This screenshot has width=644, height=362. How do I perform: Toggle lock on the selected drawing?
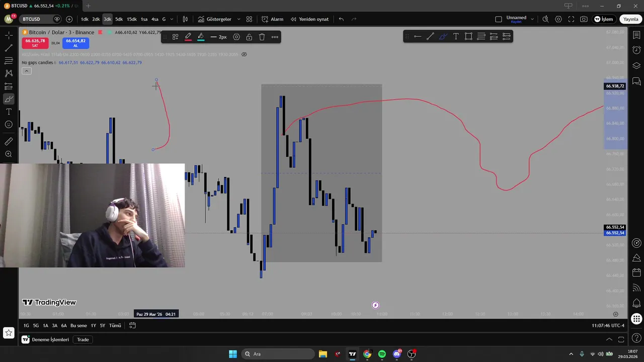click(x=249, y=37)
